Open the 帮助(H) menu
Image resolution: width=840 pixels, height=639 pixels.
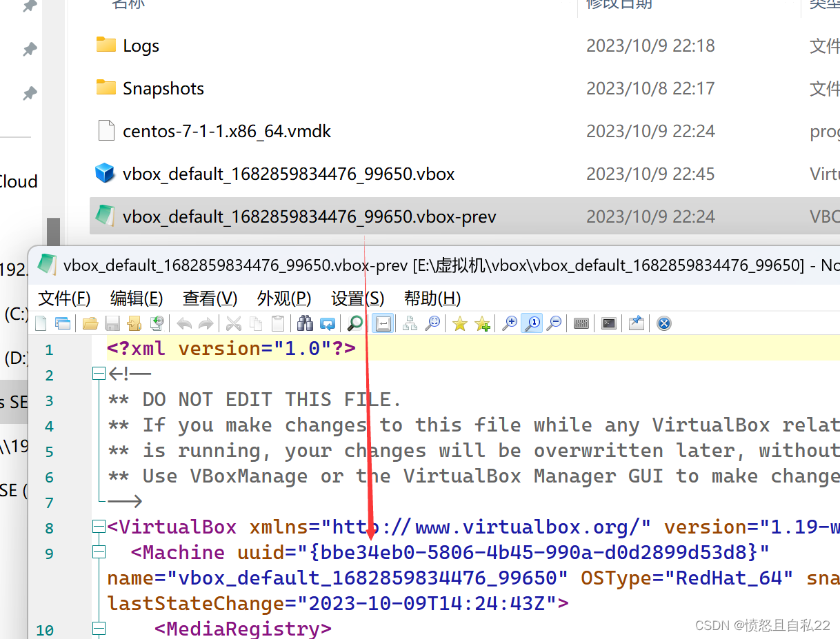pos(432,298)
